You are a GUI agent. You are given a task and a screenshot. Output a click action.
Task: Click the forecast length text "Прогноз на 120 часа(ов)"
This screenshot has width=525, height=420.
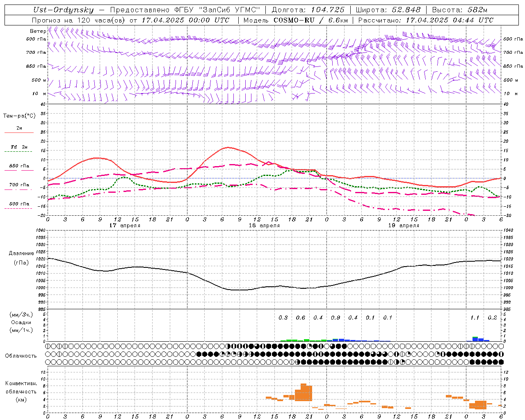pyautogui.click(x=79, y=20)
